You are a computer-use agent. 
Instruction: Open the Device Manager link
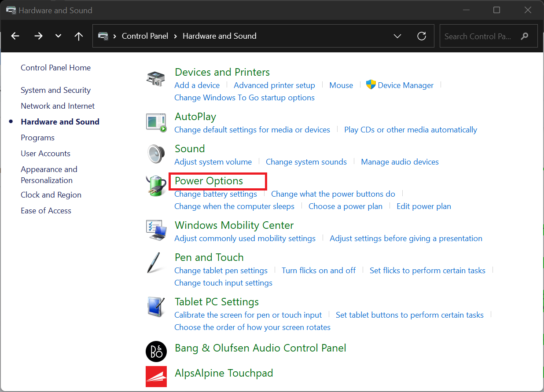(405, 85)
